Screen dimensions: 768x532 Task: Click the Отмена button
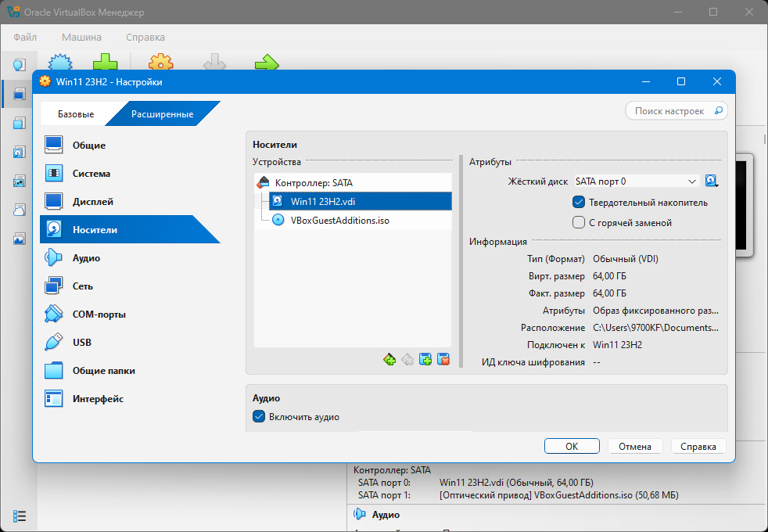pos(635,446)
